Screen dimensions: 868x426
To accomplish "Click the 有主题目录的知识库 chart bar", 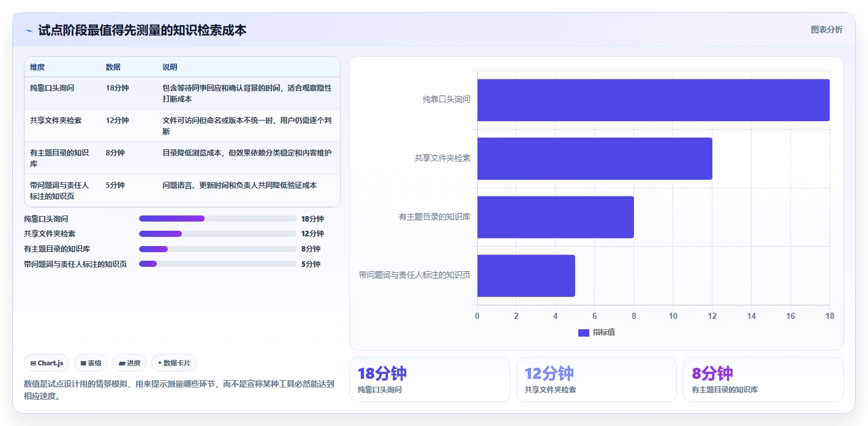I will [x=556, y=217].
